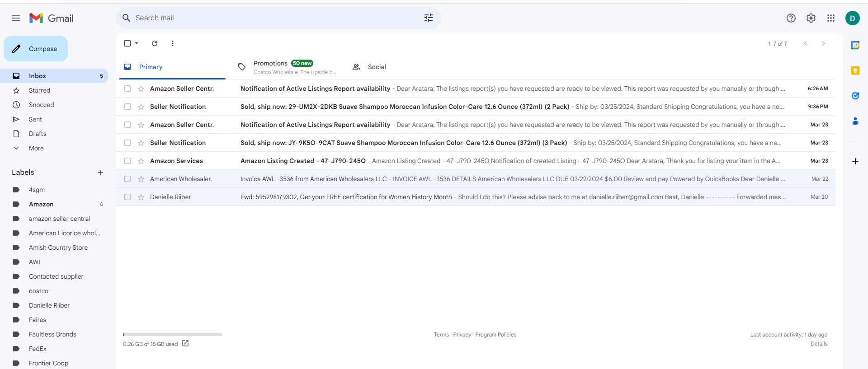The width and height of the screenshot is (868, 369).
Task: Select the Amazon Listing Created email
Action: tap(127, 161)
